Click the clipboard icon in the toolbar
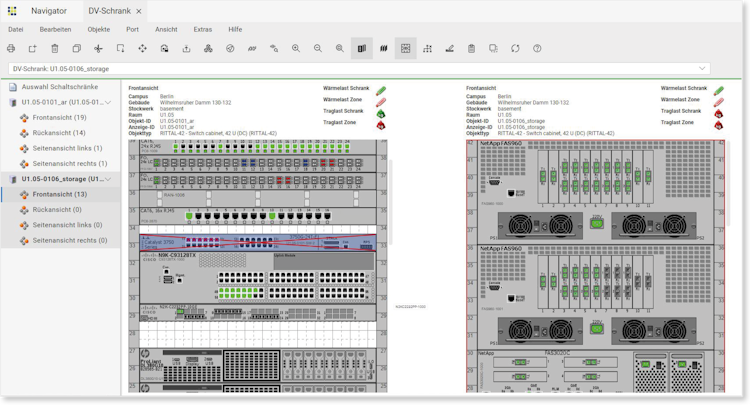750x405 pixels. coord(471,48)
